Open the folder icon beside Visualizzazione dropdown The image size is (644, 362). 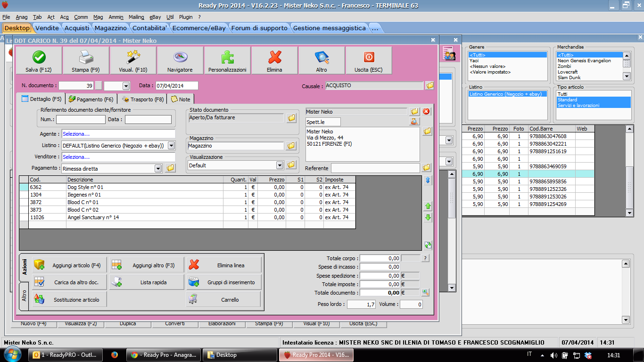tap(291, 165)
